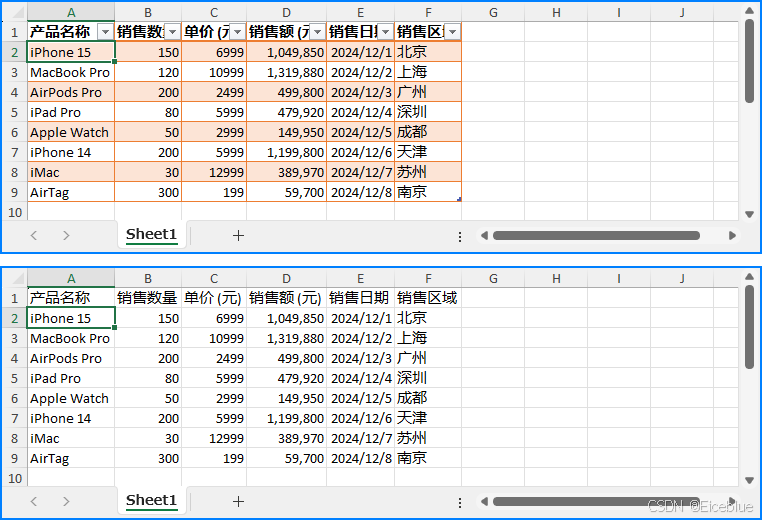Go to next sheet in bottom workbook
762x520 pixels.
[x=66, y=502]
